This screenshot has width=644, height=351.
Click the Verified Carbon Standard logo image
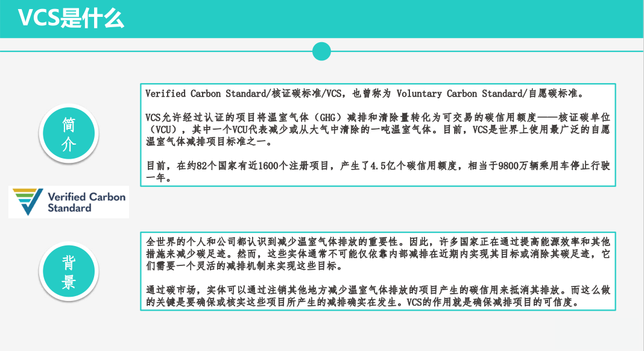coord(69,202)
